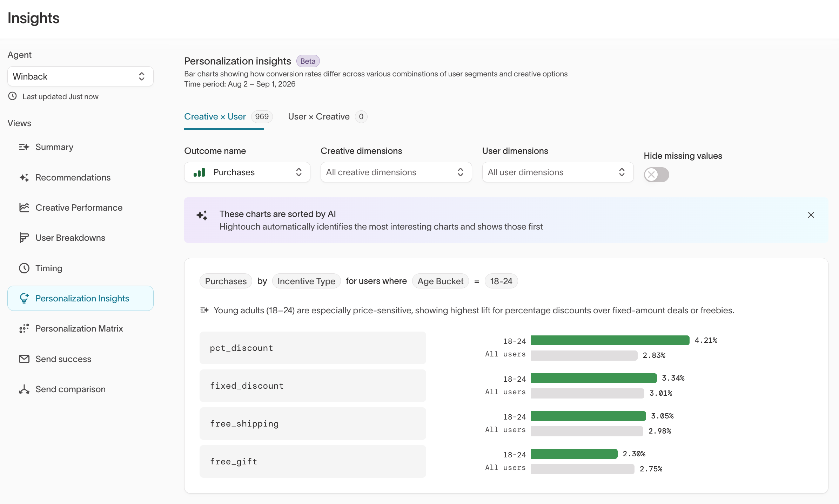The height and width of the screenshot is (504, 839).
Task: Select the free_shipping row
Action: tap(313, 424)
